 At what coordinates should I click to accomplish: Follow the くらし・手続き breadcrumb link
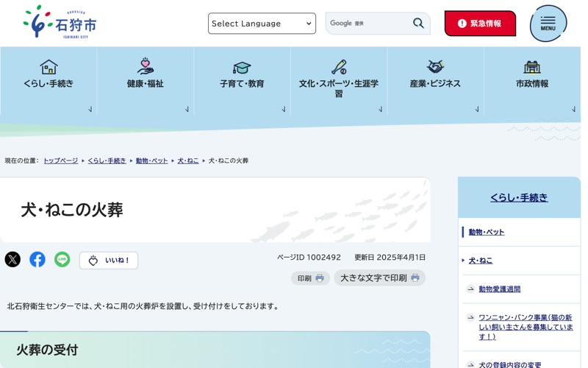[x=107, y=160]
